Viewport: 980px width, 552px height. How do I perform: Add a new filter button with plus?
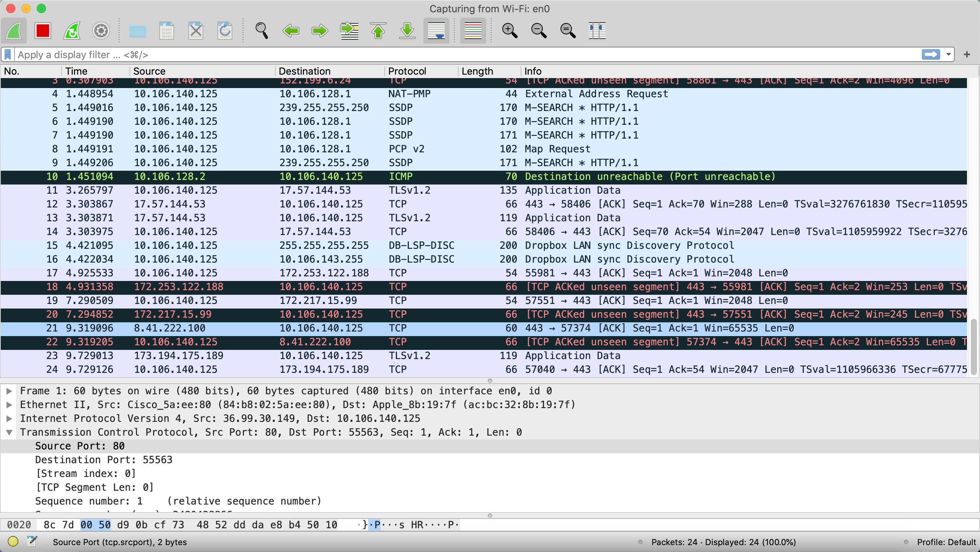pos(967,54)
